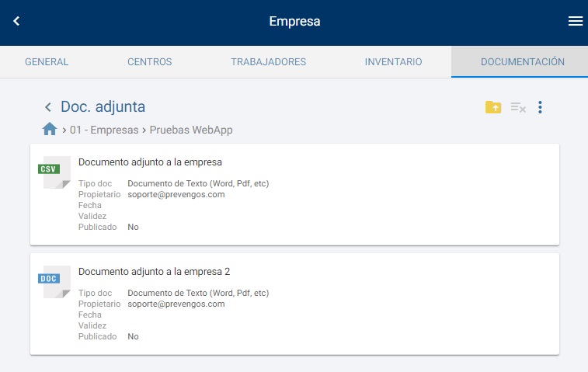The width and height of the screenshot is (588, 372).
Task: Click the home breadcrumb icon
Action: 50,130
